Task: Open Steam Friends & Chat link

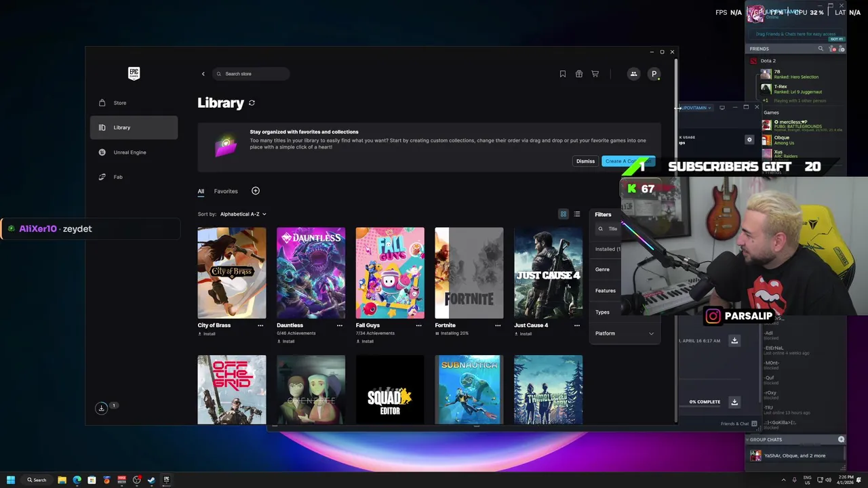Action: point(738,424)
